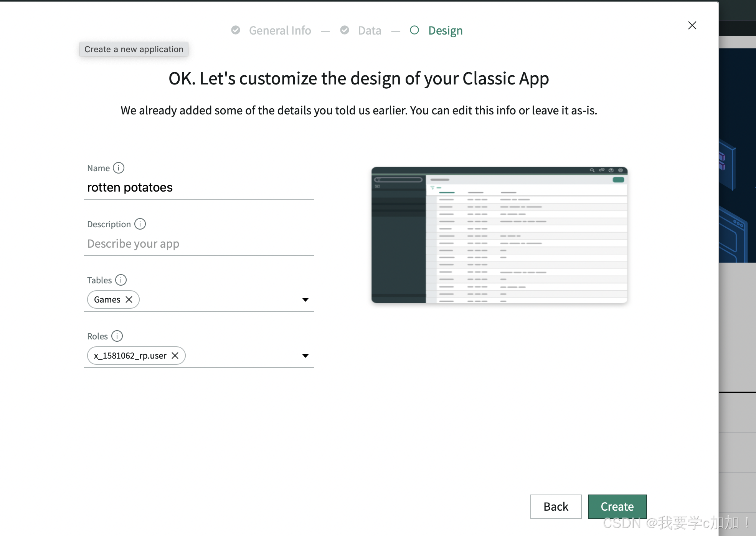Viewport: 756px width, 536px height.
Task: Click the info icon next to Name
Action: point(119,168)
